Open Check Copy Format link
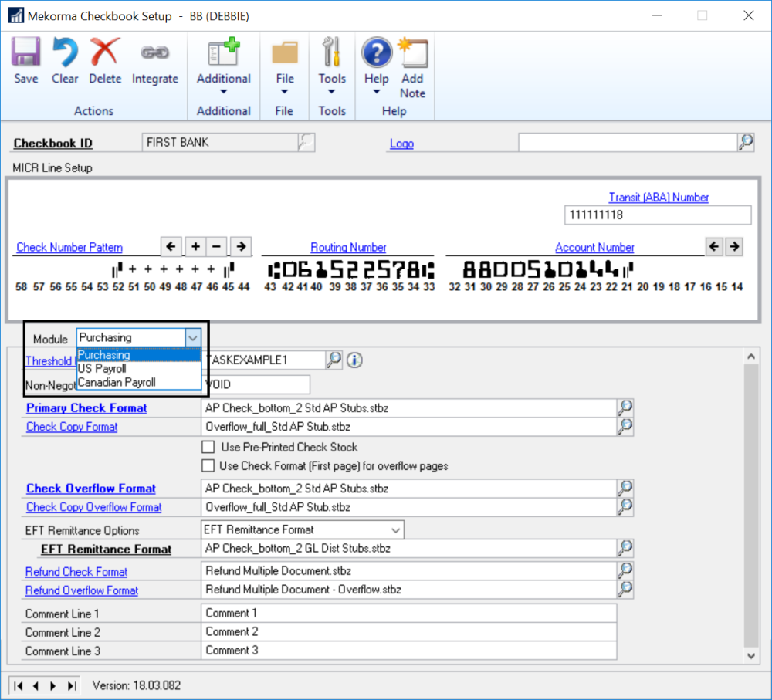 point(72,427)
